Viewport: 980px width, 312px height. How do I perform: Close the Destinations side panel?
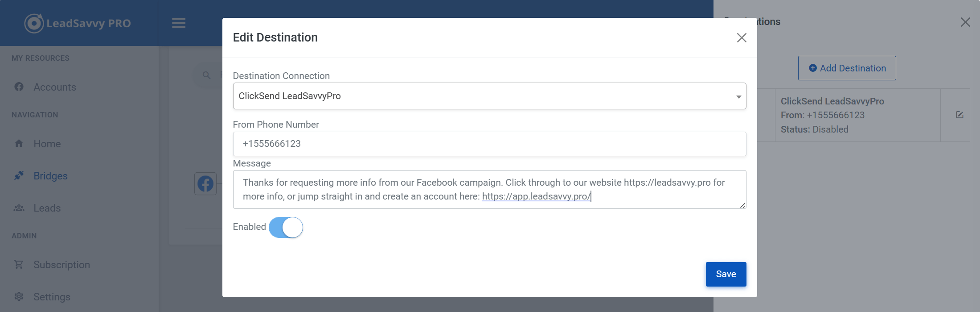[965, 22]
